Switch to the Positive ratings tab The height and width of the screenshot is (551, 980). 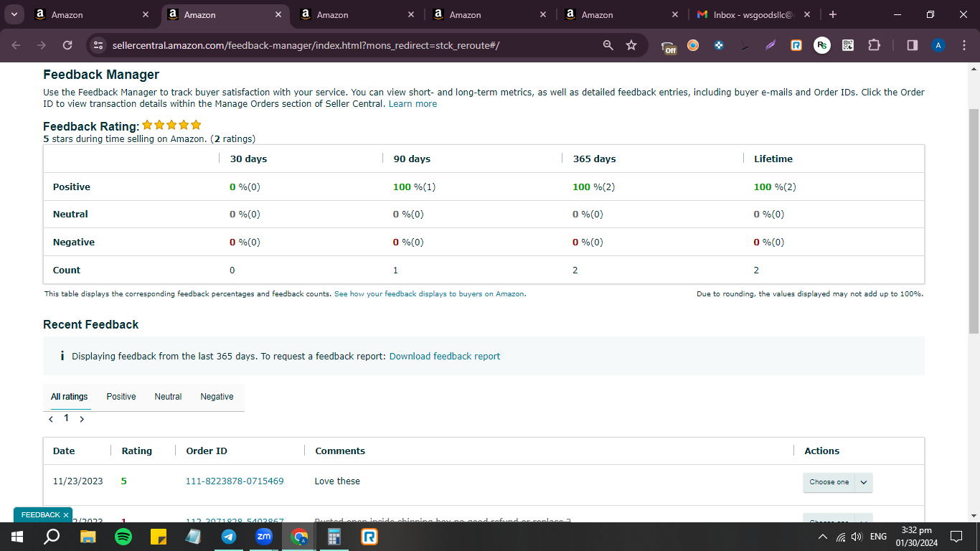(121, 397)
